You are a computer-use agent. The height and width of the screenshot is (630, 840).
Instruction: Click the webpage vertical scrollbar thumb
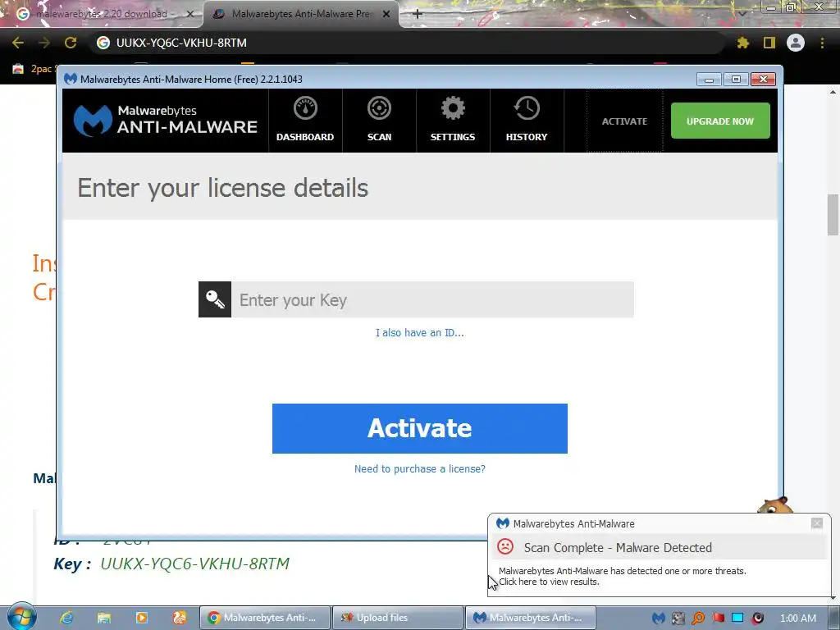coord(833,214)
